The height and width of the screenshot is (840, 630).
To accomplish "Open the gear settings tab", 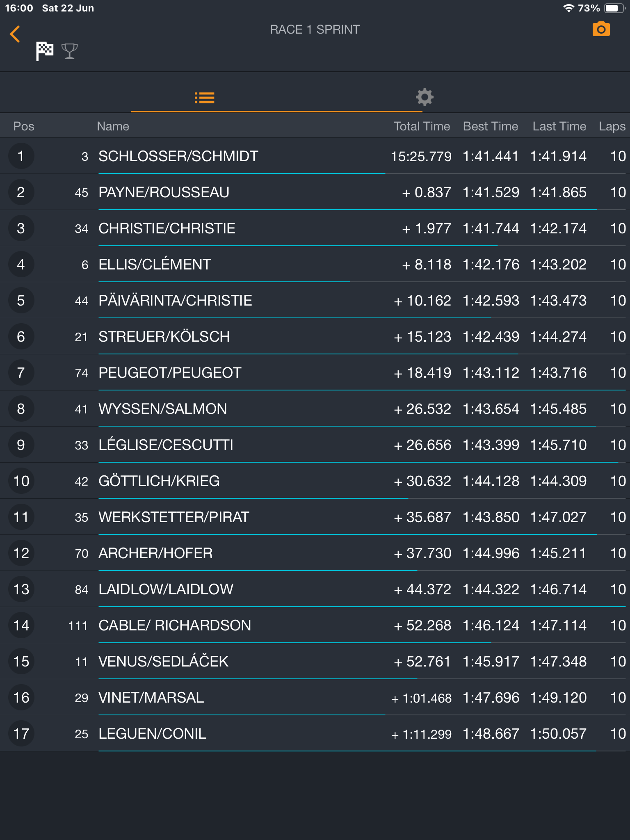I will (x=425, y=97).
